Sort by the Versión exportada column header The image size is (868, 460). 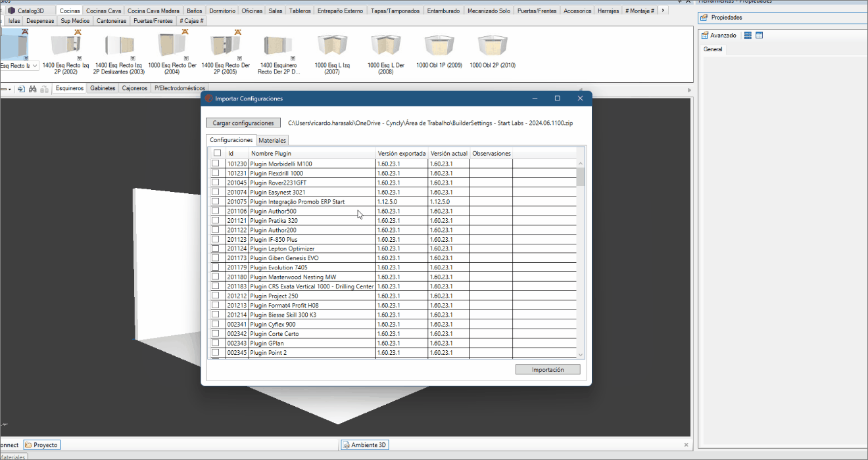click(x=402, y=154)
